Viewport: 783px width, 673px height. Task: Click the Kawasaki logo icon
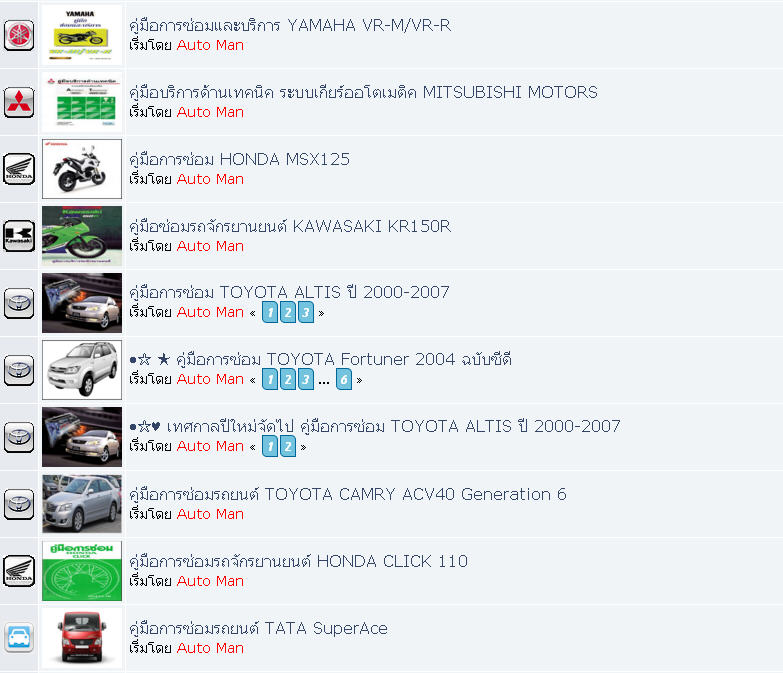pos(19,236)
